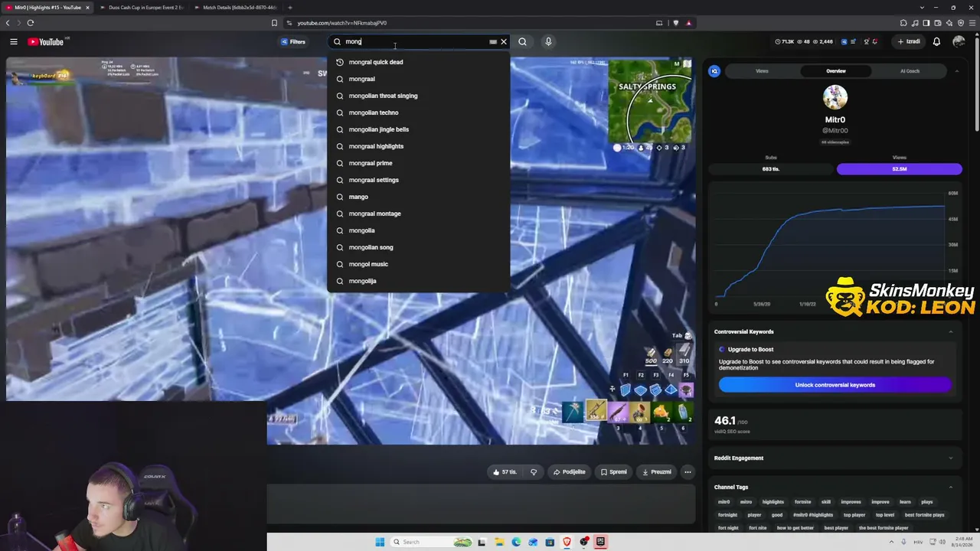Screen dimensions: 980x551
Task: Click the Mitr0 channel avatar in vidIQ panel
Action: tap(835, 97)
